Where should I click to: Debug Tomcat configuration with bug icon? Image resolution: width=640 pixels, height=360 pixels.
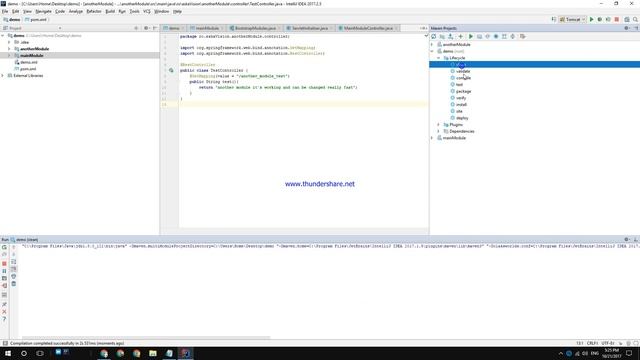600,20
